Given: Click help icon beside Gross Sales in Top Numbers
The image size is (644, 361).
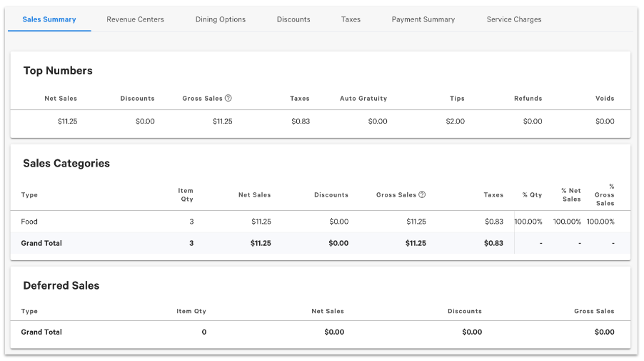Looking at the screenshot, I should click(x=228, y=99).
